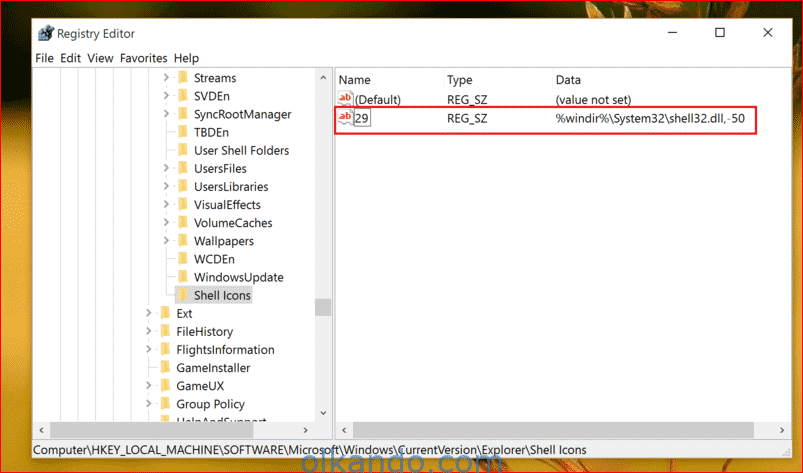
Task: Click the Ext folder icon
Action: (165, 313)
